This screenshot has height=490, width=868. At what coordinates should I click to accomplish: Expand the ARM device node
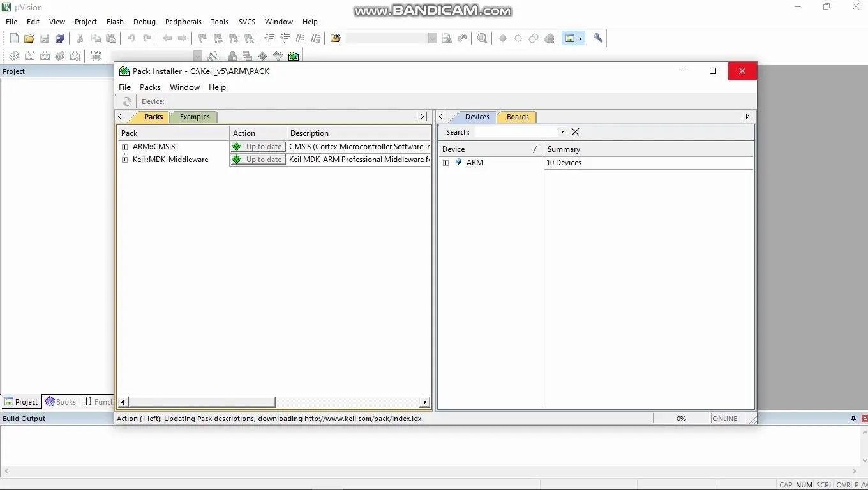[x=445, y=163]
